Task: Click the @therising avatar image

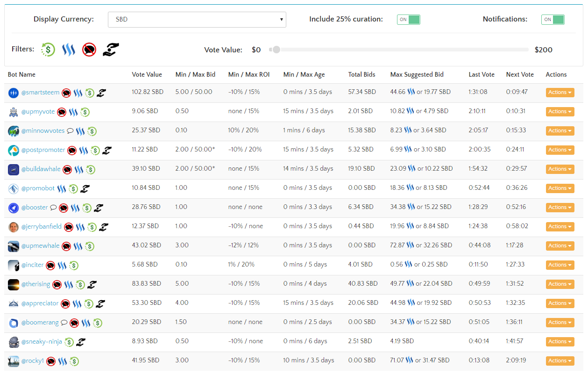Action: pyautogui.click(x=14, y=284)
